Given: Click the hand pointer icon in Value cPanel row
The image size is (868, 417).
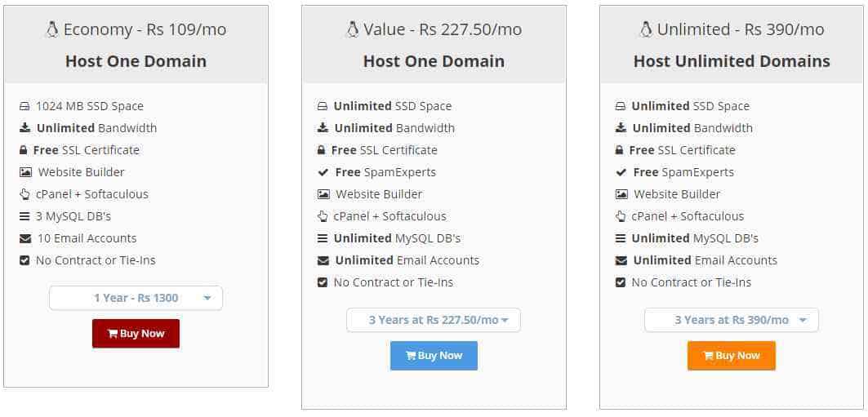Looking at the screenshot, I should click(323, 216).
